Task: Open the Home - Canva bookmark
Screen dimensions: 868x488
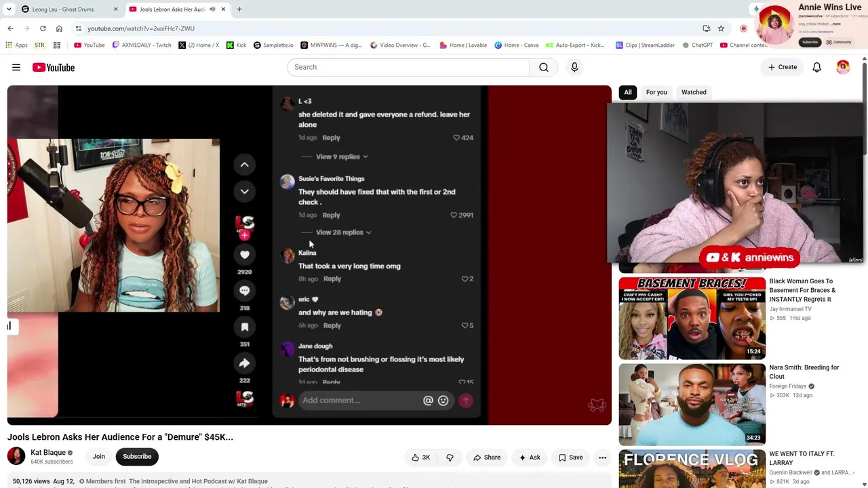Action: coord(517,45)
